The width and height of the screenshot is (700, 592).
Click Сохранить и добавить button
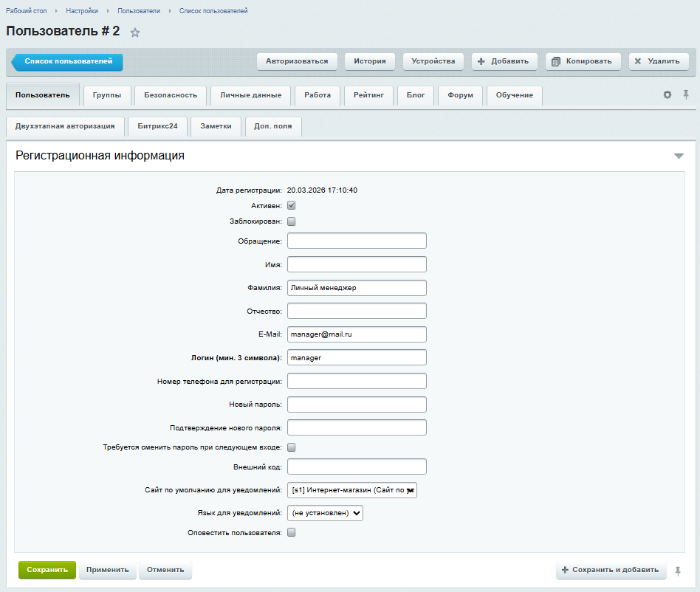tap(611, 570)
